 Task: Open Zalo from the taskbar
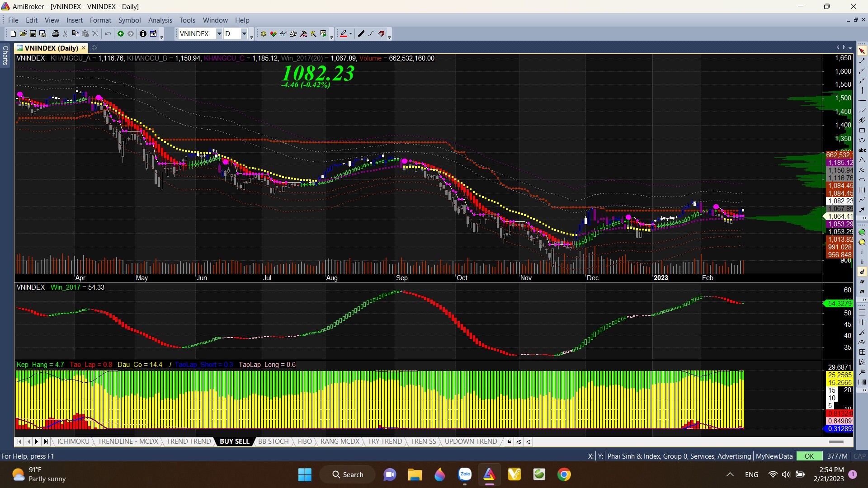pos(465,474)
